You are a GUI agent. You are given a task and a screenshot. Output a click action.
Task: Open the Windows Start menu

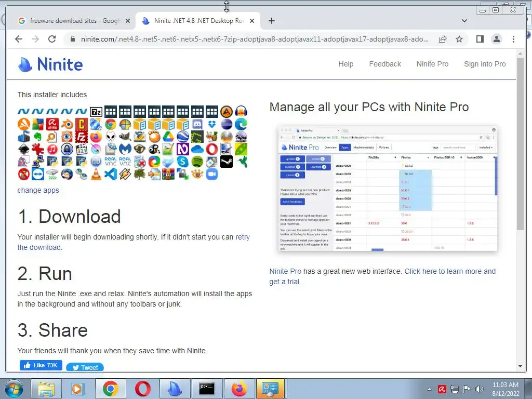pos(14,389)
